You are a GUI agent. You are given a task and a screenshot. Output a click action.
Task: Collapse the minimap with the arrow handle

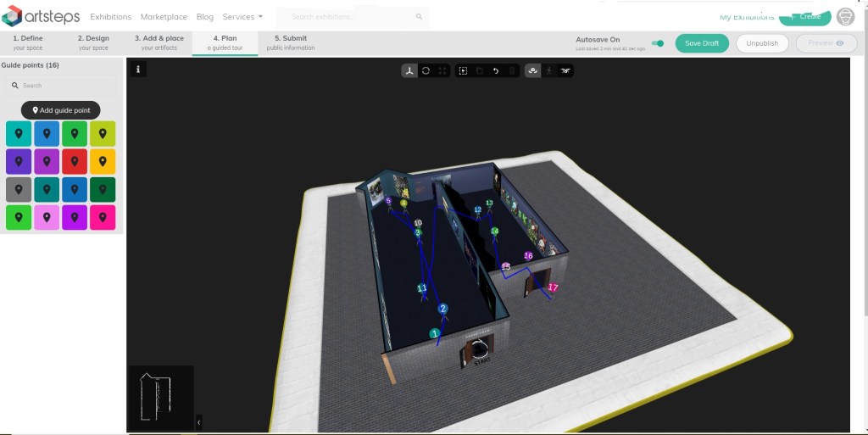(199, 421)
